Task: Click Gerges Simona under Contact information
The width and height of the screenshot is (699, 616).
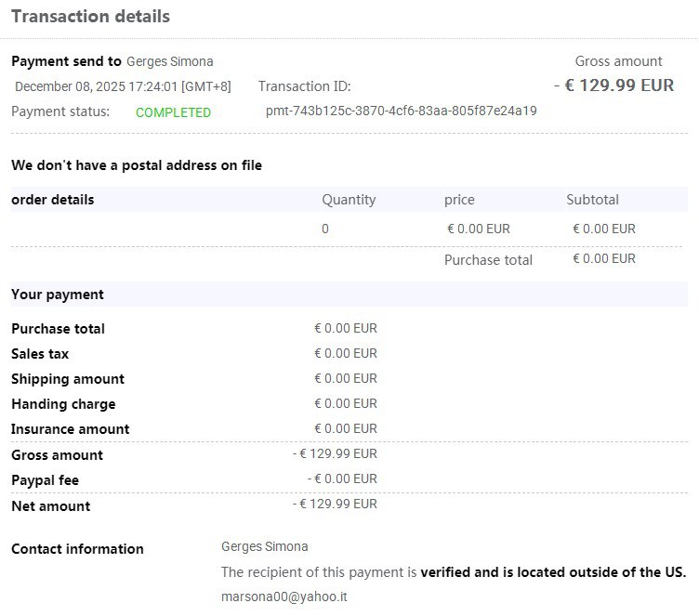Action: pos(264,546)
